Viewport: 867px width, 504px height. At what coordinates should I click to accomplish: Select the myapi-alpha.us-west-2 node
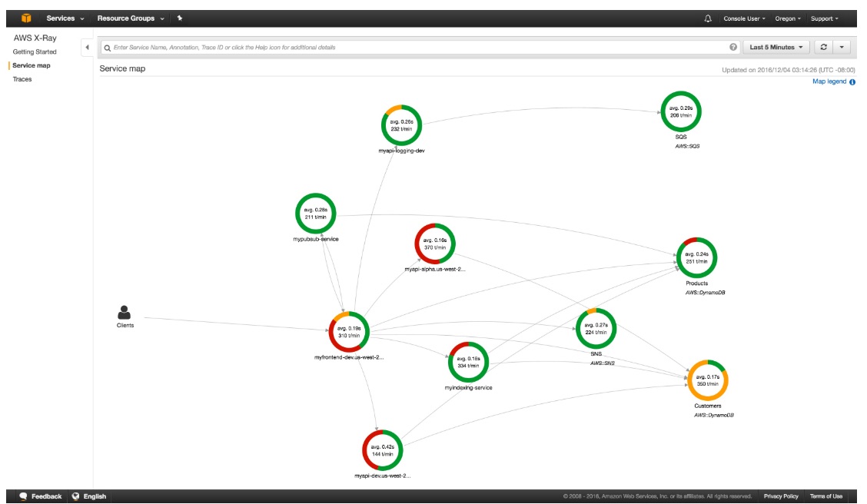(x=434, y=244)
